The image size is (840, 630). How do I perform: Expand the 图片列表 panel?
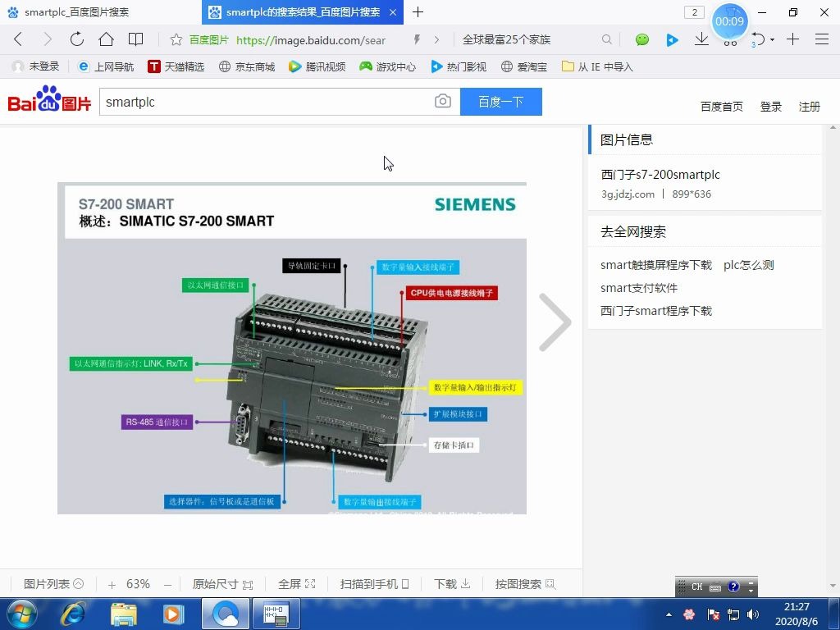pyautogui.click(x=52, y=583)
